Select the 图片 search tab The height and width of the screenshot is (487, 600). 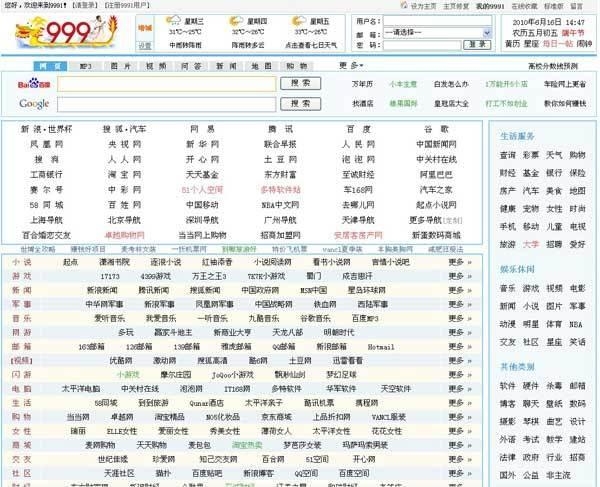tap(120, 66)
